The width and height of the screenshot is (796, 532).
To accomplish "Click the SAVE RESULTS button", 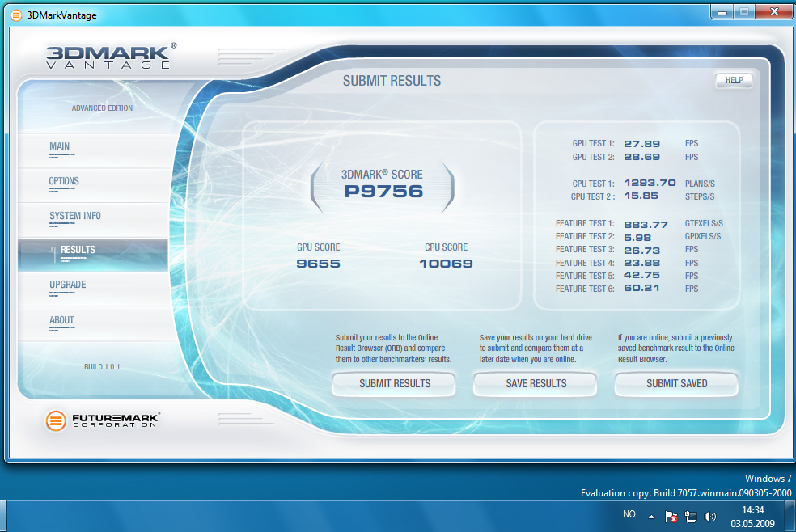I will coord(536,384).
